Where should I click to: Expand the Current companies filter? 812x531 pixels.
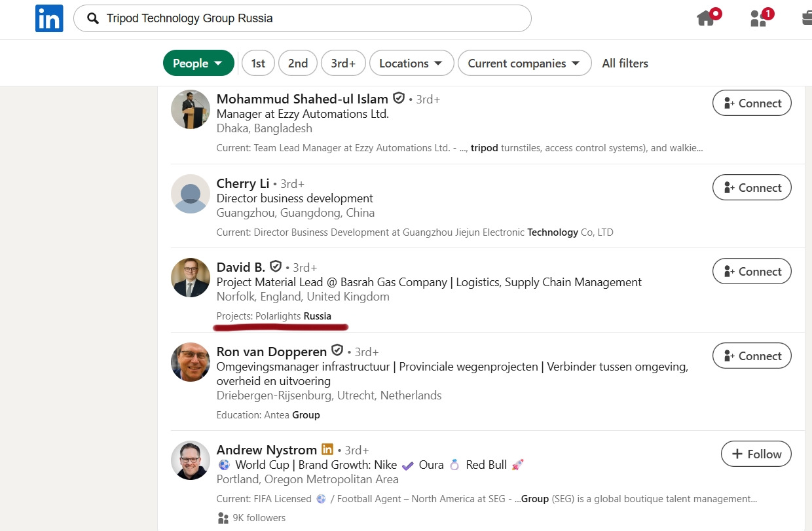[x=525, y=64]
